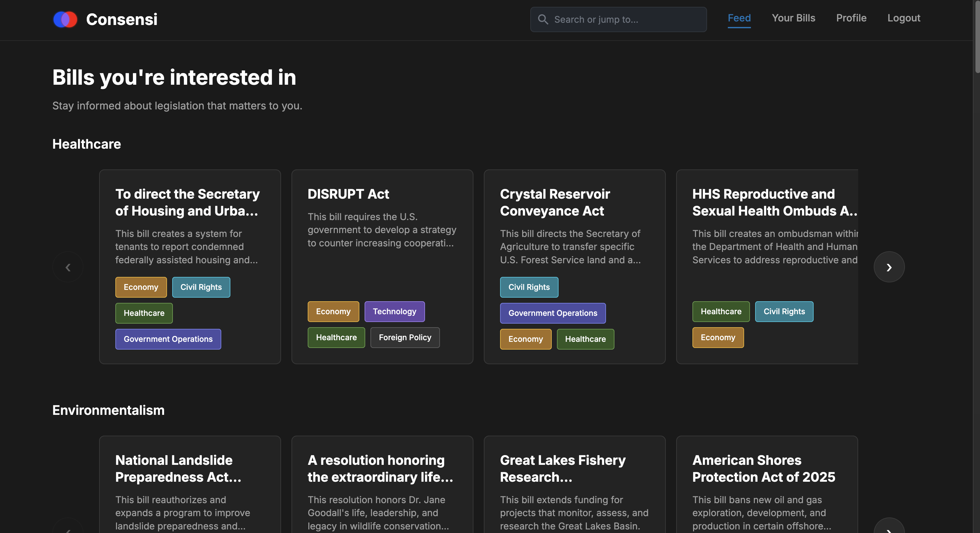Image resolution: width=980 pixels, height=533 pixels.
Task: Click Government Operations tag on Crystal Reservoir card
Action: pos(552,313)
